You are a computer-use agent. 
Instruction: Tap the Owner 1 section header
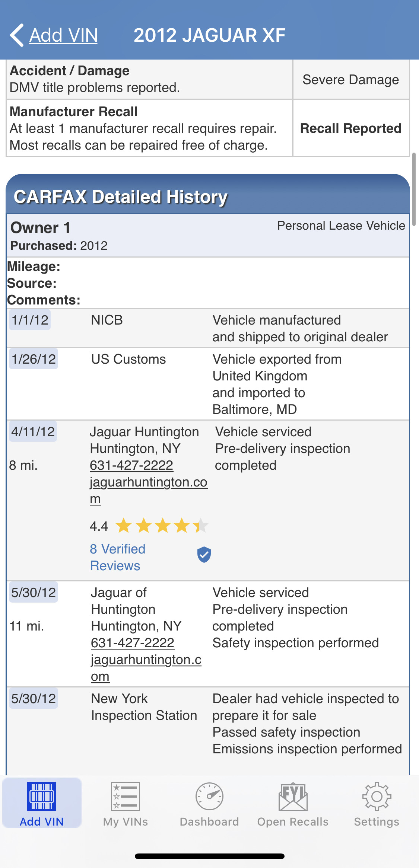(x=40, y=228)
